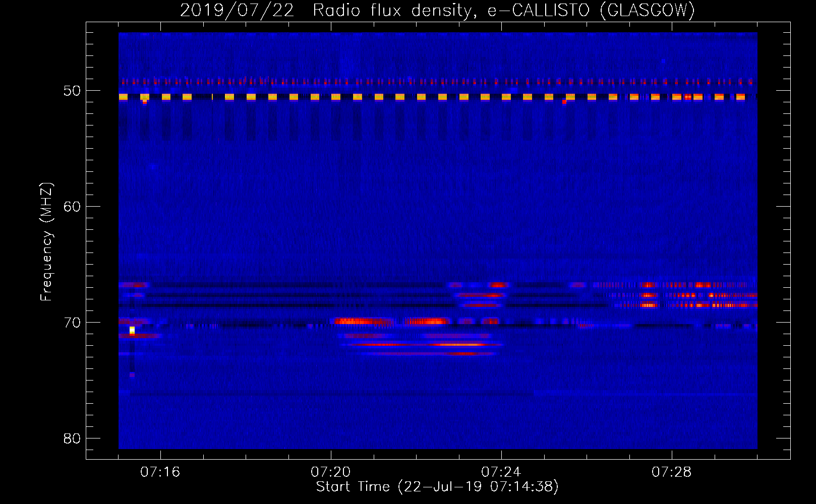The image size is (816, 504).
Task: Select the frequency axis label '80'
Action: coord(72,438)
